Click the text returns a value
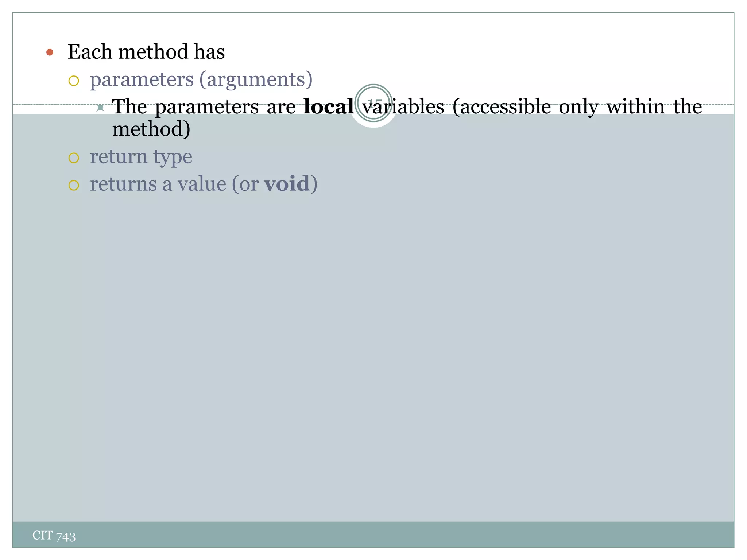 (x=158, y=184)
